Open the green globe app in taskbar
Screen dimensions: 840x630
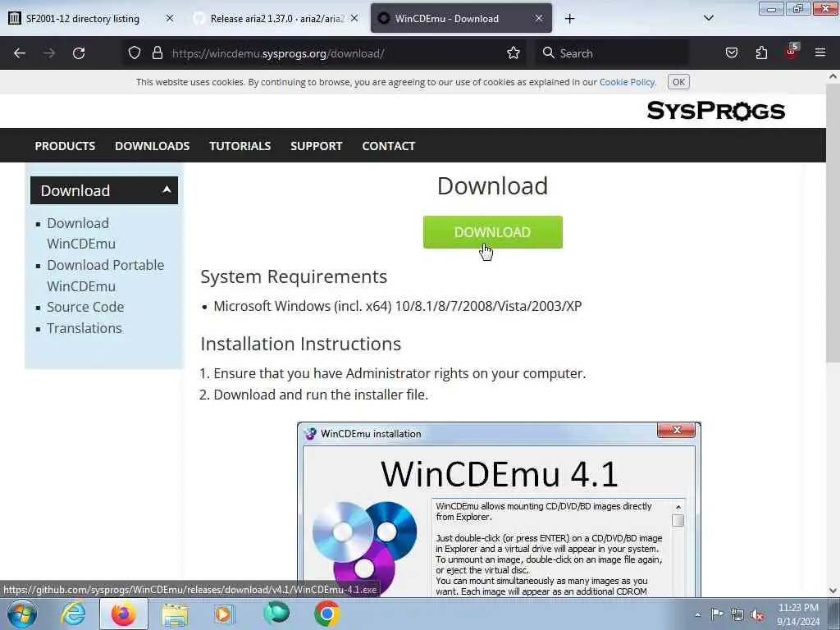(276, 614)
